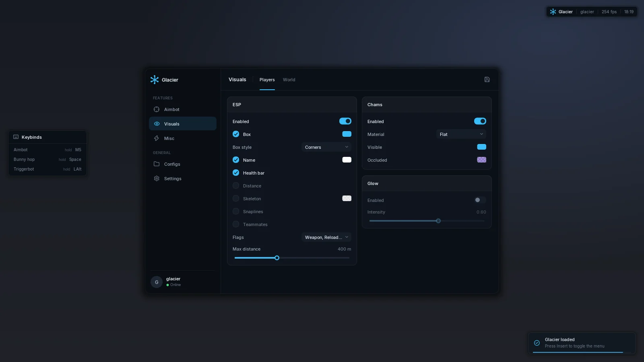Click the Occluded purple color swatch

pyautogui.click(x=482, y=160)
